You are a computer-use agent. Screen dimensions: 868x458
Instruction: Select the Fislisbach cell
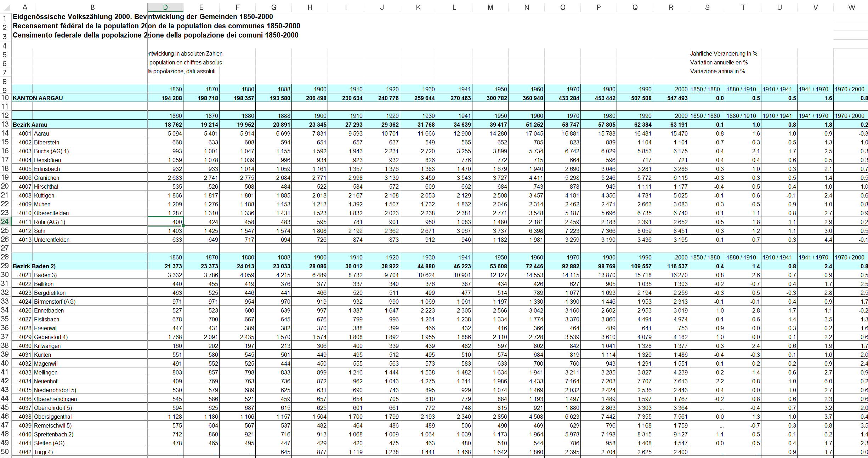pyautogui.click(x=90, y=319)
